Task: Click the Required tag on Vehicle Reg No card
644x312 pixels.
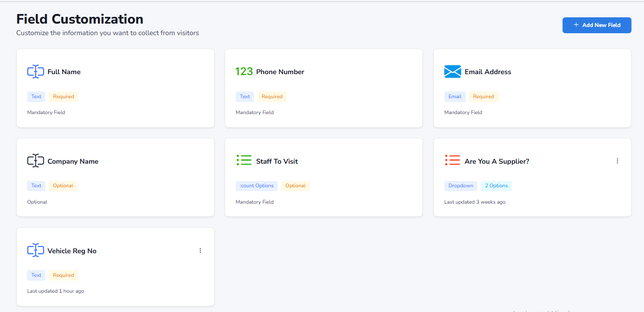Action: (x=64, y=275)
